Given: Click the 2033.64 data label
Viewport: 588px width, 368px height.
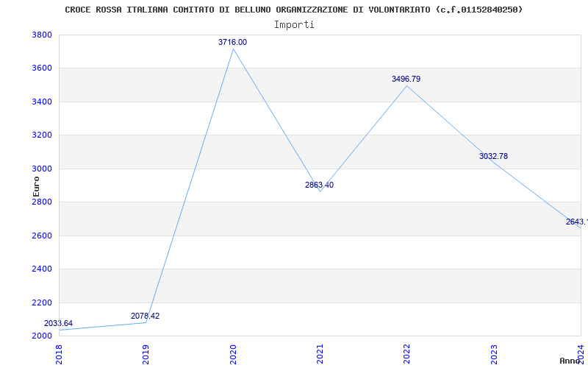Looking at the screenshot, I should point(59,323).
